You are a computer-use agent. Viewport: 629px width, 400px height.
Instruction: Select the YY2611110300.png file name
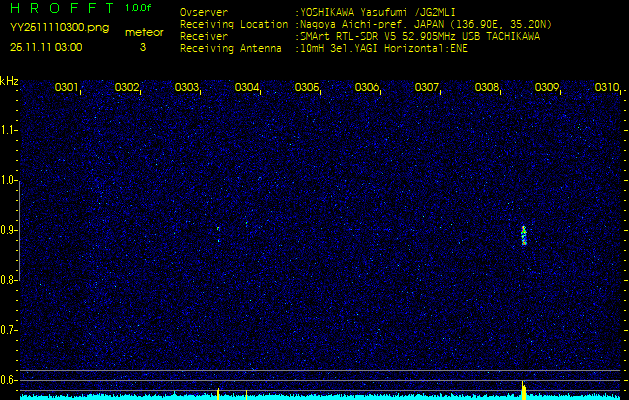point(52,29)
